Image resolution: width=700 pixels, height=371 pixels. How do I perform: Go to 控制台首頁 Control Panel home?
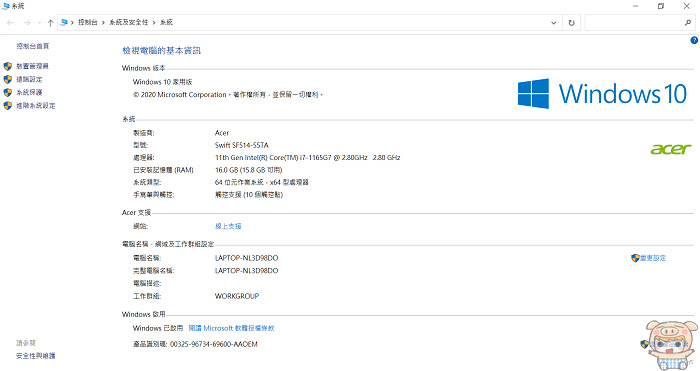click(33, 46)
